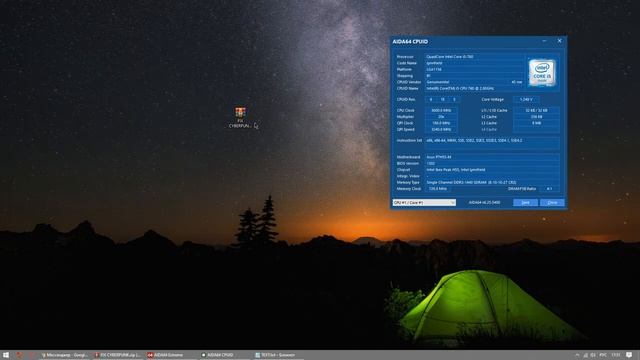The height and width of the screenshot is (360, 640).
Task: Open the volume icon in system tray
Action: (x=593, y=355)
